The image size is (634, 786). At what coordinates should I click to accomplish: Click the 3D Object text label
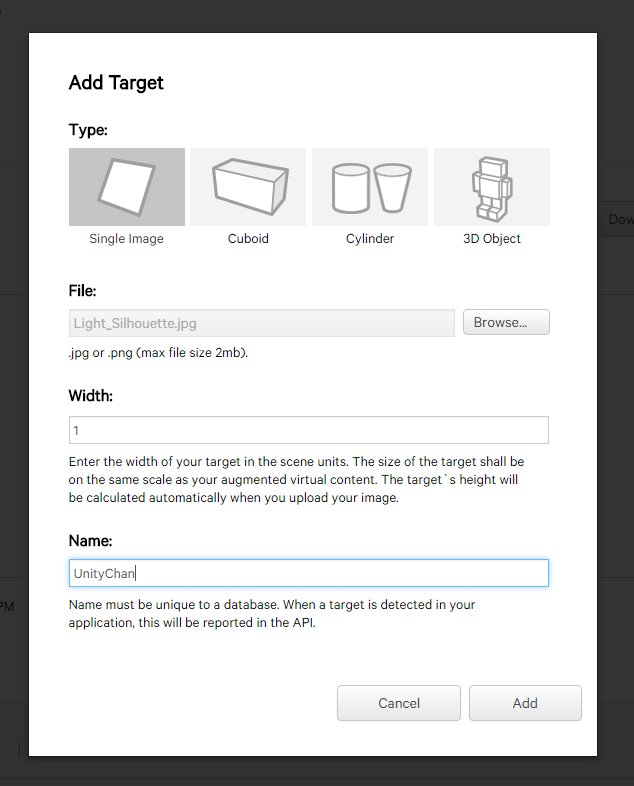pos(492,239)
